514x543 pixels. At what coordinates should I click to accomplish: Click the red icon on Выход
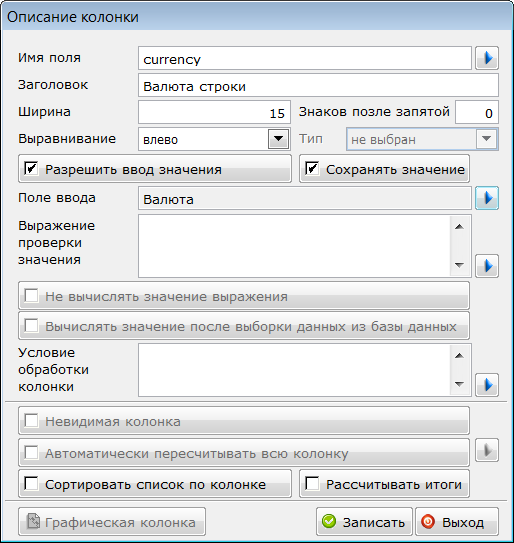pyautogui.click(x=428, y=521)
